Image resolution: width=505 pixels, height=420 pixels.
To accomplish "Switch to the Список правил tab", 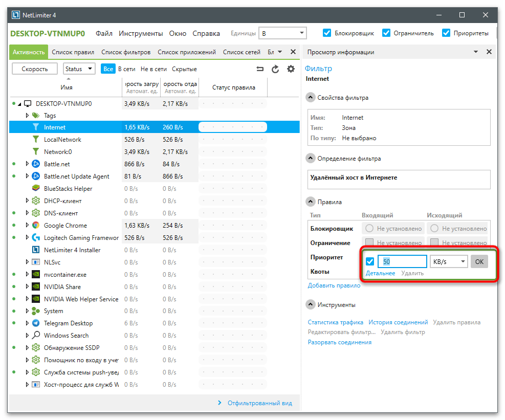I will click(x=73, y=52).
